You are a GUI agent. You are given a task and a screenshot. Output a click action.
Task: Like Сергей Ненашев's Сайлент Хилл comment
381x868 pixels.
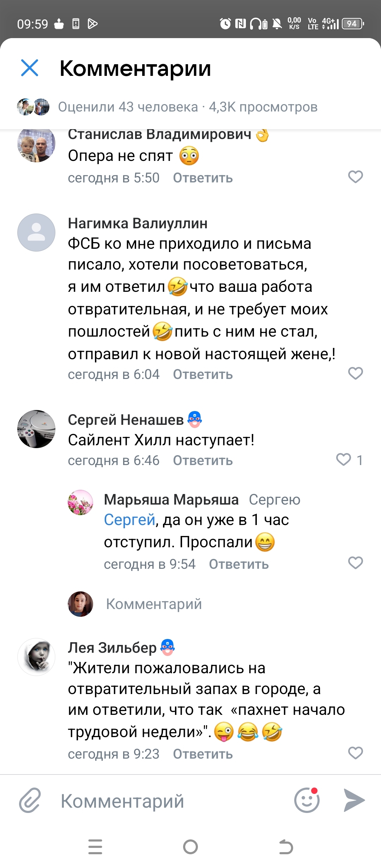344,459
